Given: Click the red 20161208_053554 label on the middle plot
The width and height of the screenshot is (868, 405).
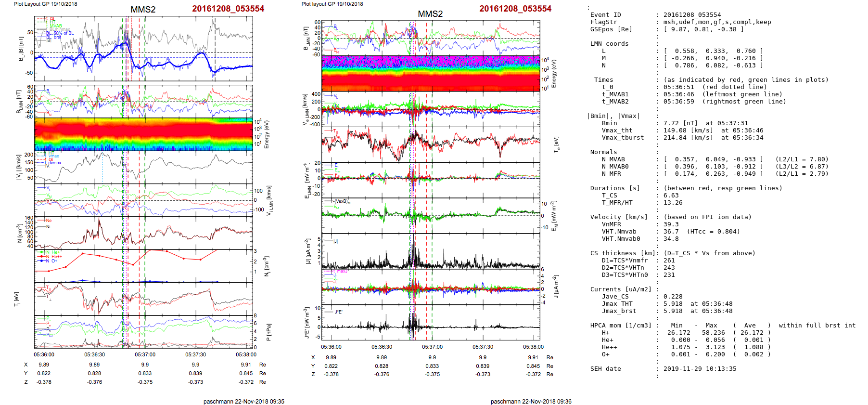Looking at the screenshot, I should [515, 9].
